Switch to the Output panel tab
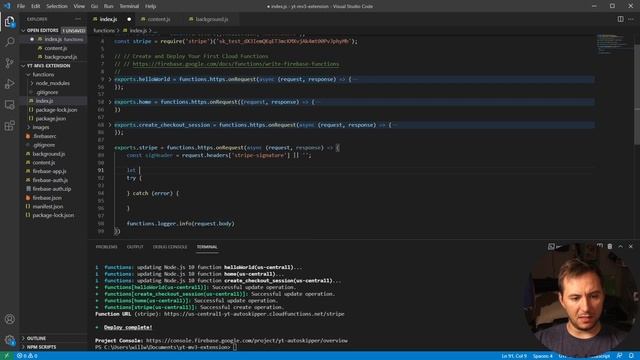640x360 pixels. point(135,247)
